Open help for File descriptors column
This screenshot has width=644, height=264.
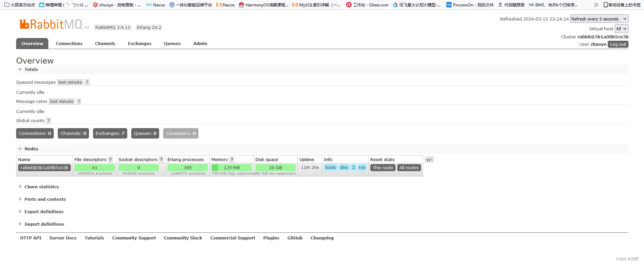coord(110,159)
